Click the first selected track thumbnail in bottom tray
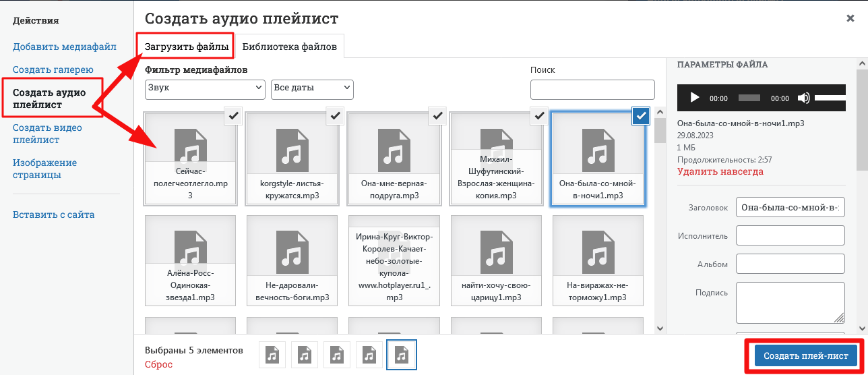This screenshot has width=868, height=375. (x=272, y=354)
